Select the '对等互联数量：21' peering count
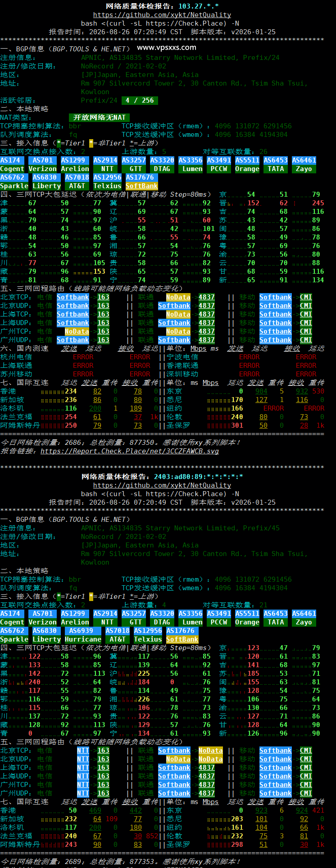Viewport: 336px width, 868px height. pos(235,605)
